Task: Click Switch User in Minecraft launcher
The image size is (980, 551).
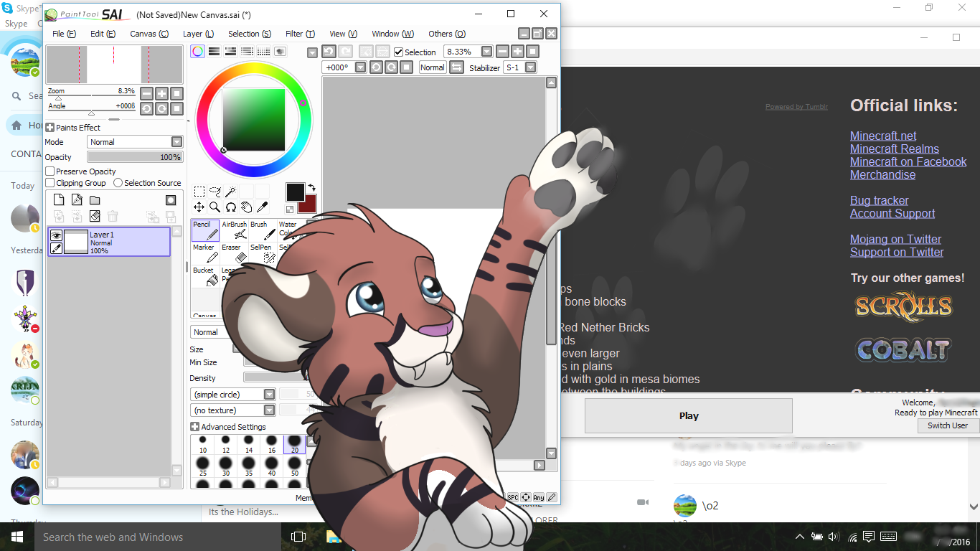Action: coord(948,425)
